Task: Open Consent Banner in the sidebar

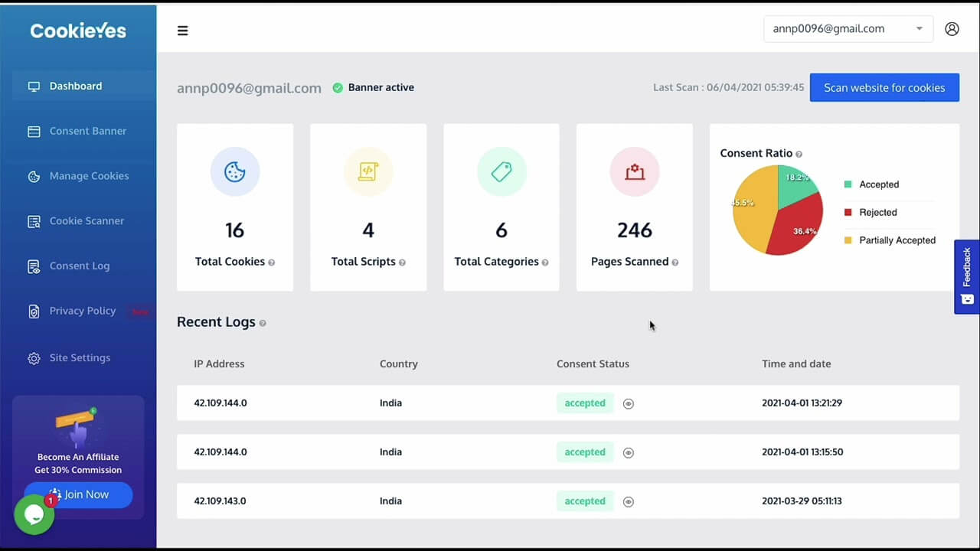Action: (87, 131)
